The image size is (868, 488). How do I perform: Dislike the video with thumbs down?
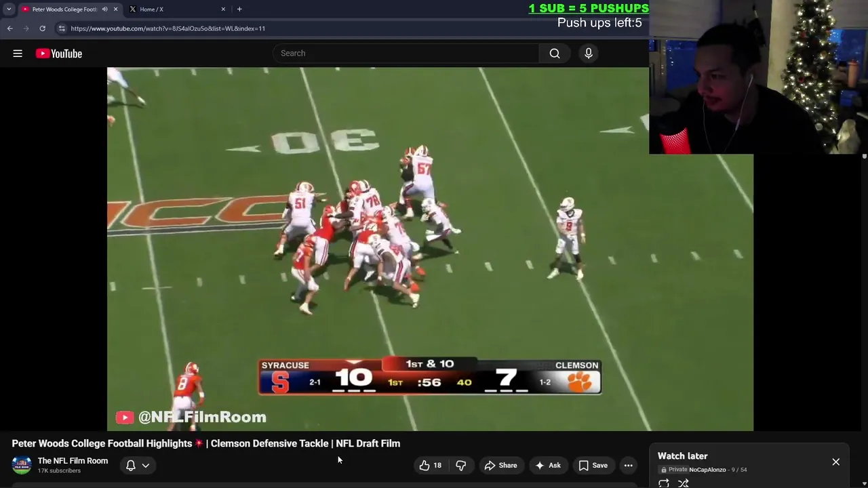pos(461,466)
